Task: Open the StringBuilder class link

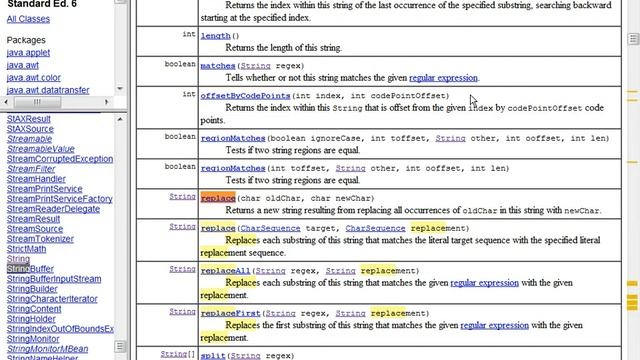Action: [x=32, y=289]
